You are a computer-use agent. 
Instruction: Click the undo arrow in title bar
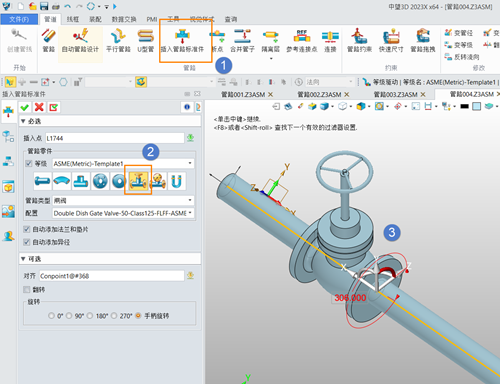pyautogui.click(x=68, y=6)
